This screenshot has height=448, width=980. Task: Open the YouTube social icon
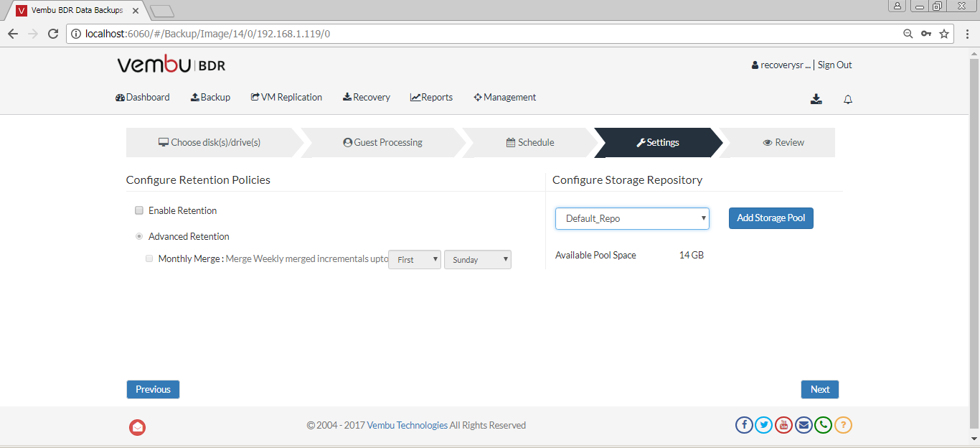coord(783,425)
